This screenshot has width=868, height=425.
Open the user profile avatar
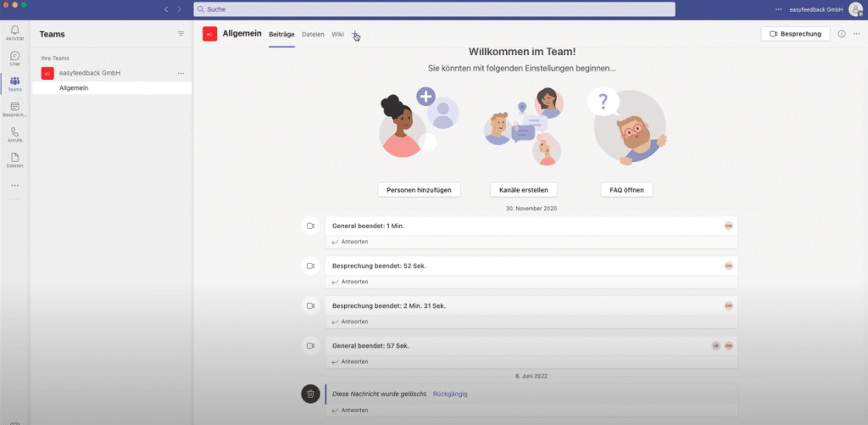point(855,8)
